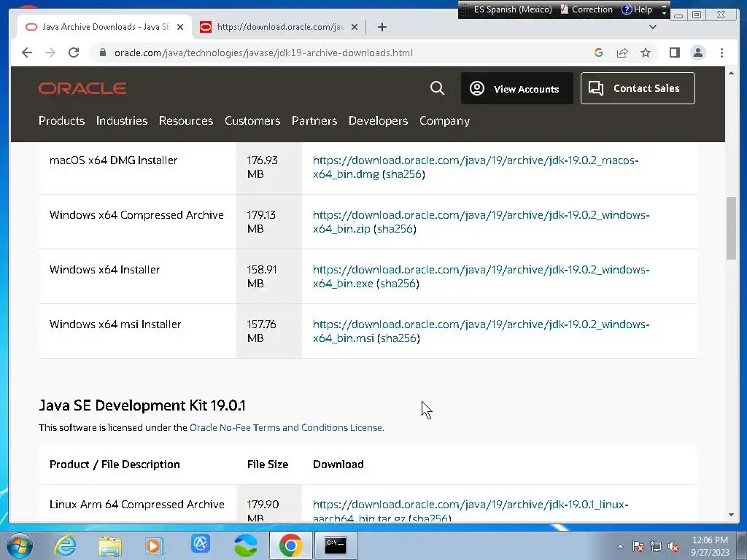Expand the tab search chevron
Image resolution: width=747 pixels, height=560 pixels.
653,27
